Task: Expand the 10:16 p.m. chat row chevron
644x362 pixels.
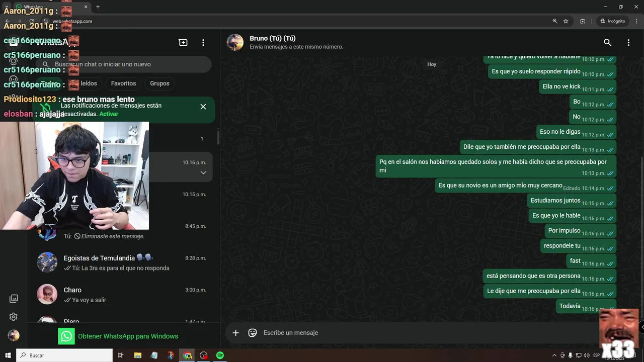Action: point(203,172)
